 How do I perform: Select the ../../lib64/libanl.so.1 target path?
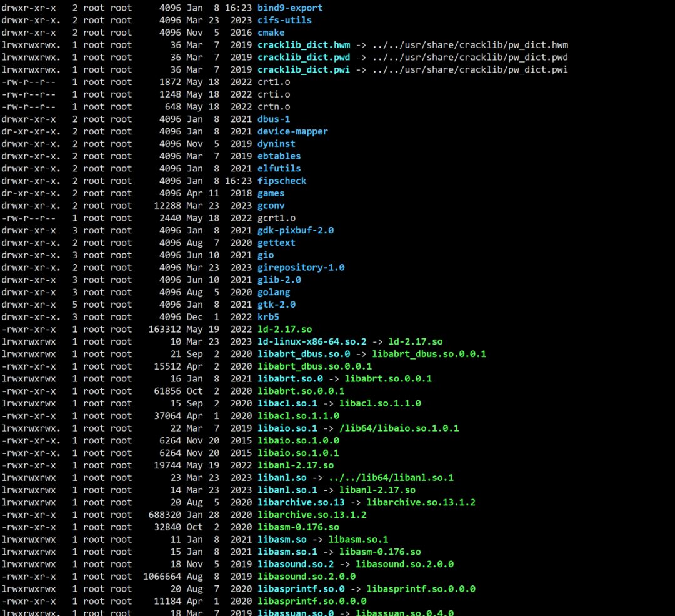click(x=391, y=478)
